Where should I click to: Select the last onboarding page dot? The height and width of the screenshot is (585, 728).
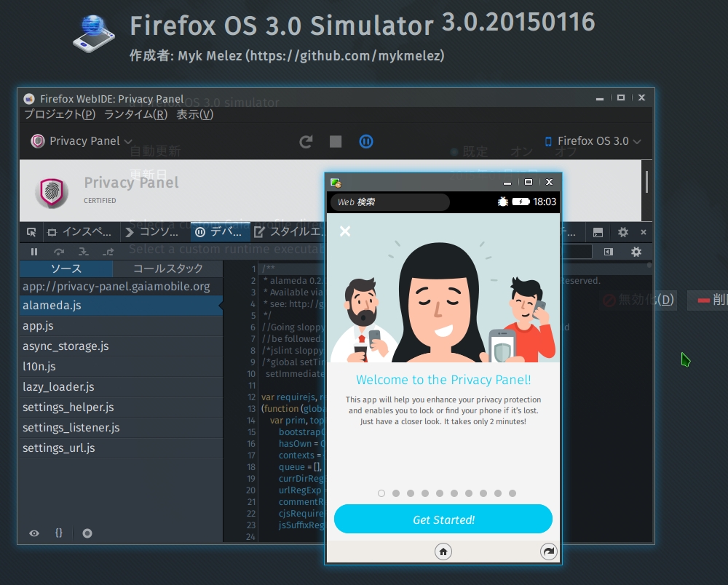point(513,493)
